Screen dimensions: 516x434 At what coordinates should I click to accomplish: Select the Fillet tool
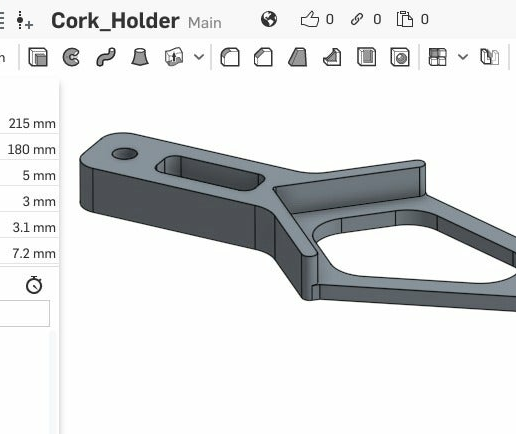[230, 57]
